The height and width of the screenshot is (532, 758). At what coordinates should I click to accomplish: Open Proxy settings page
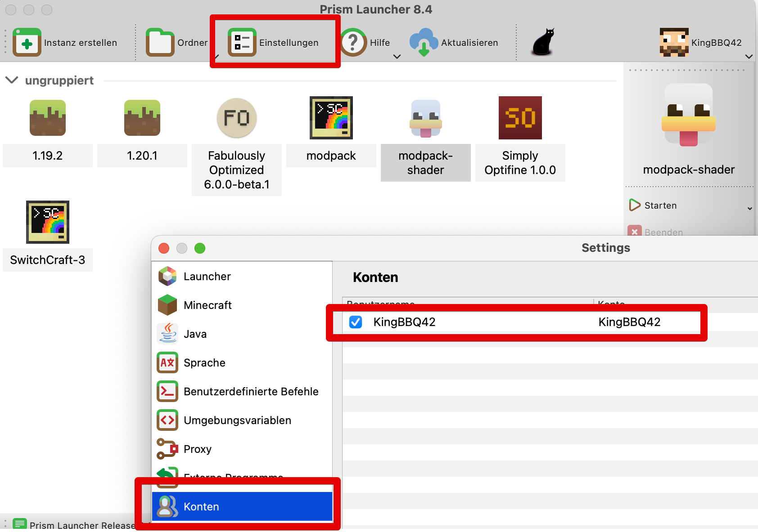[198, 449]
